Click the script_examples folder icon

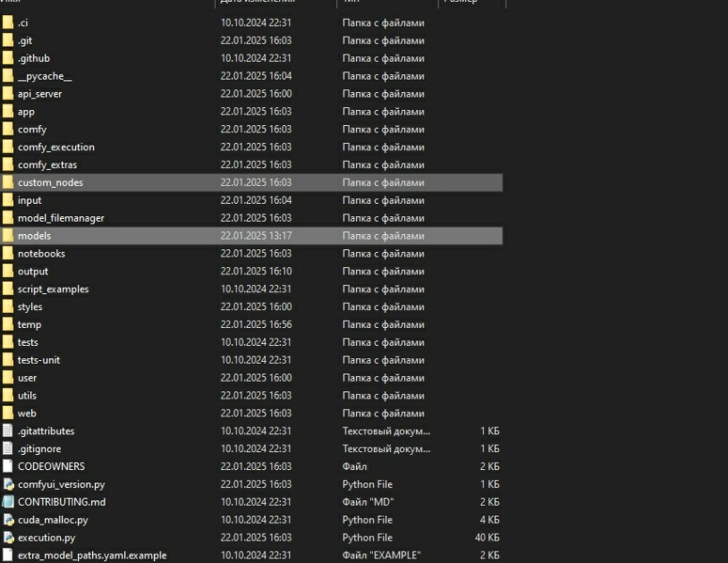point(7,289)
